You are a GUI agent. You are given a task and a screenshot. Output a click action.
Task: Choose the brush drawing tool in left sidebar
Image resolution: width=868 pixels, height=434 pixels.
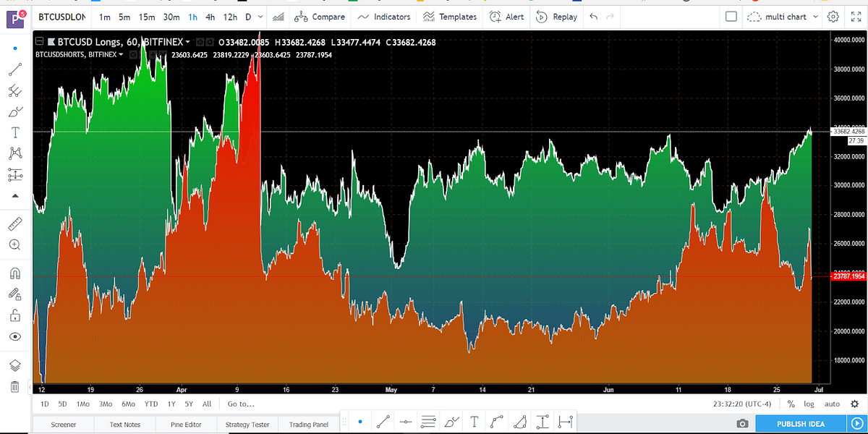click(15, 111)
